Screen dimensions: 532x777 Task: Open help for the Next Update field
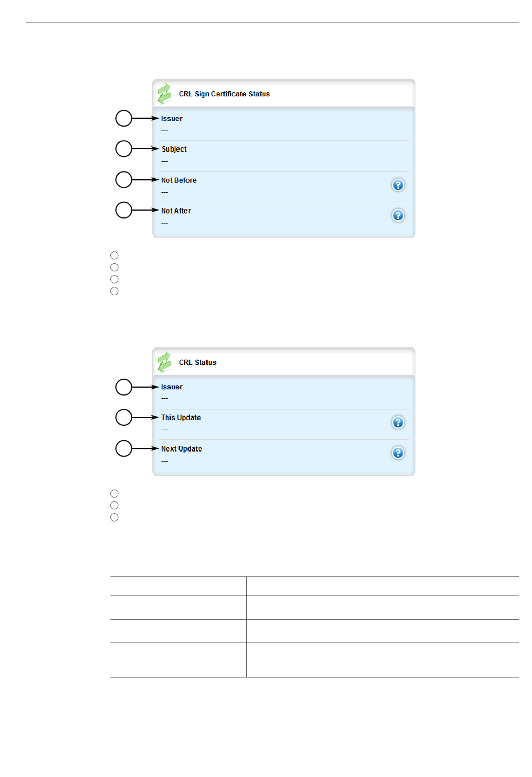(398, 453)
